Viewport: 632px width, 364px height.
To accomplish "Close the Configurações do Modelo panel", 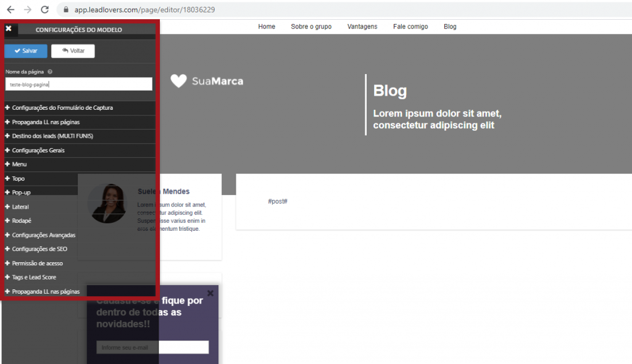I will coord(9,28).
